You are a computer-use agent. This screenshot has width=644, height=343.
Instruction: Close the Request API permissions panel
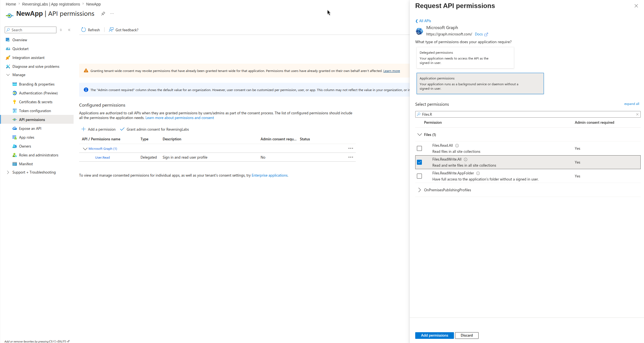(x=636, y=6)
